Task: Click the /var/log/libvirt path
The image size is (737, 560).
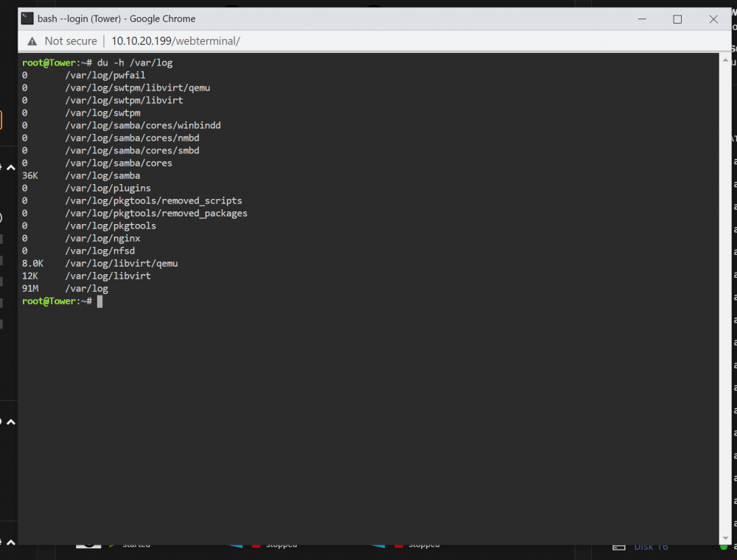Action: (108, 276)
